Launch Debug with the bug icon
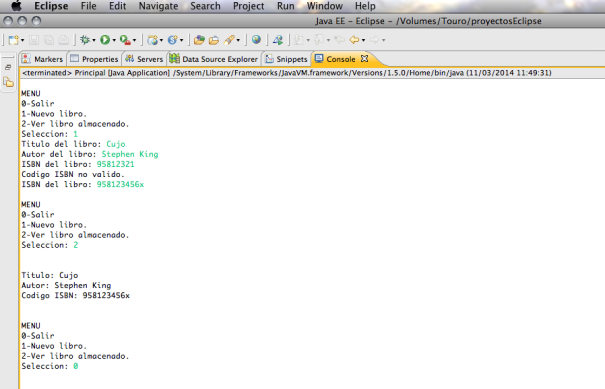 pyautogui.click(x=85, y=40)
